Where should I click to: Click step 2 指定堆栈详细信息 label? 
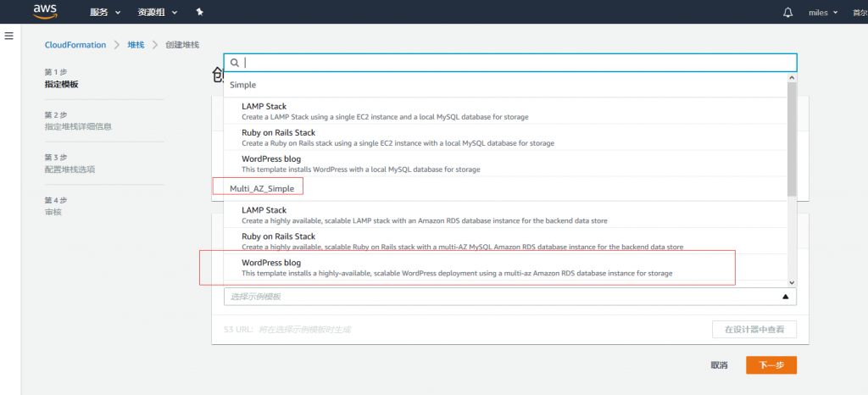(78, 126)
